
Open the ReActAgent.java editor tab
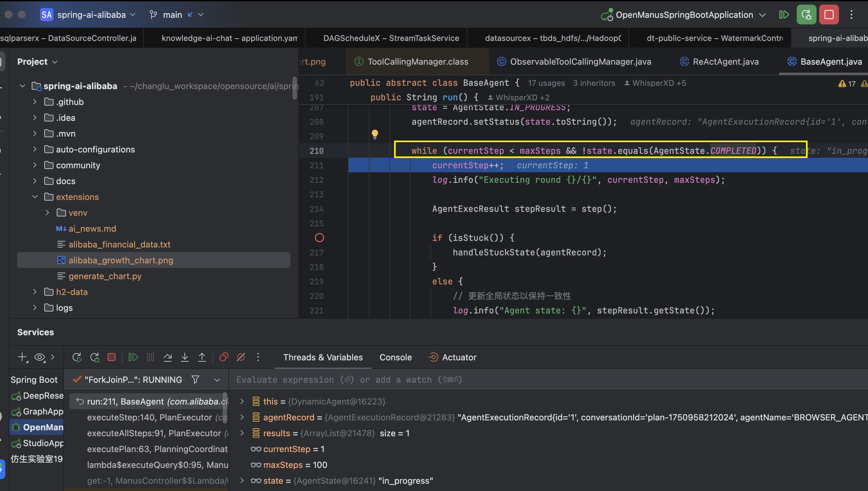[x=719, y=62]
